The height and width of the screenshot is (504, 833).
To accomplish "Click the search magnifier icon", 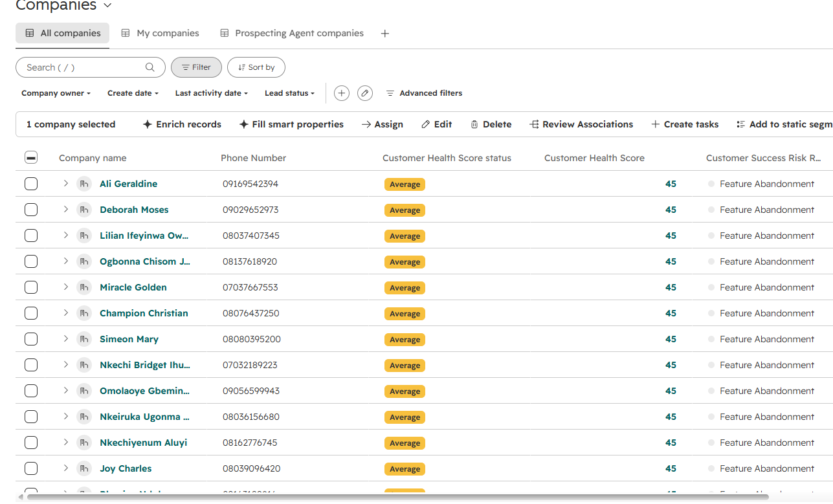I will pyautogui.click(x=150, y=67).
